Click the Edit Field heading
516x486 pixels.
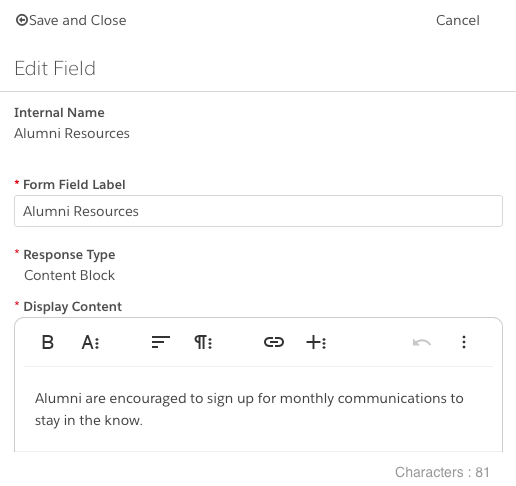click(x=55, y=68)
